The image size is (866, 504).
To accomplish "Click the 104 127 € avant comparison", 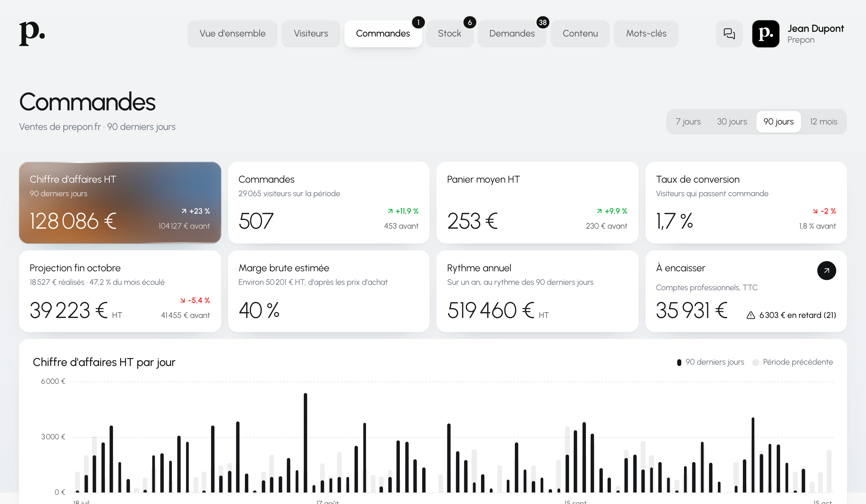I will [x=184, y=226].
